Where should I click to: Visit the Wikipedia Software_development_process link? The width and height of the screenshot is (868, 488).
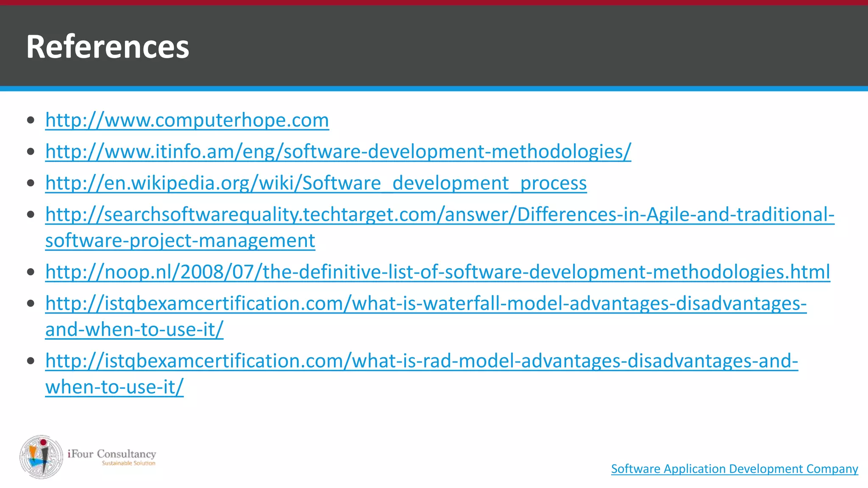[316, 183]
